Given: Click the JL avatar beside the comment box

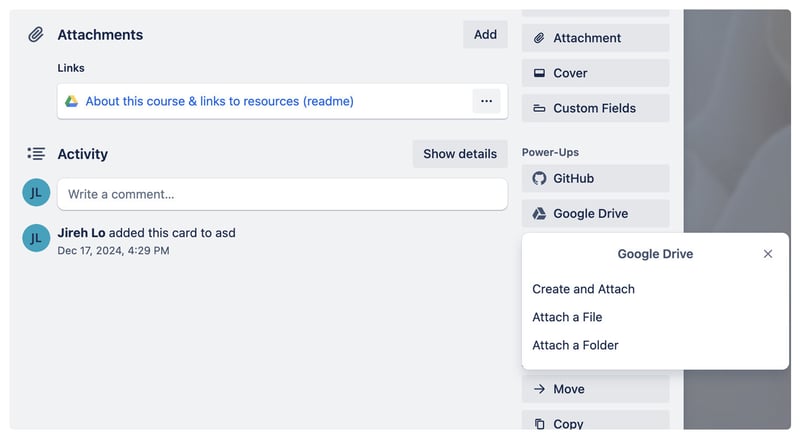Looking at the screenshot, I should pos(36,194).
